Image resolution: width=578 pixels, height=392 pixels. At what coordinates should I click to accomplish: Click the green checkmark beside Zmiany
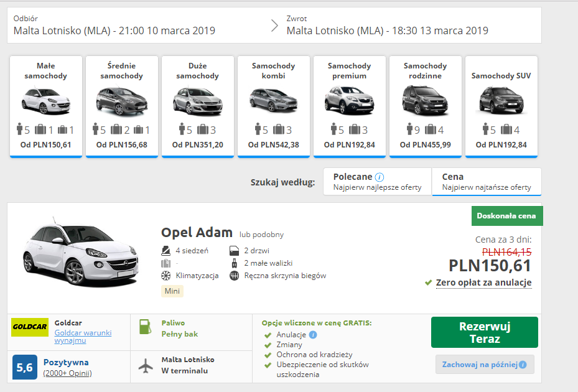[268, 345]
